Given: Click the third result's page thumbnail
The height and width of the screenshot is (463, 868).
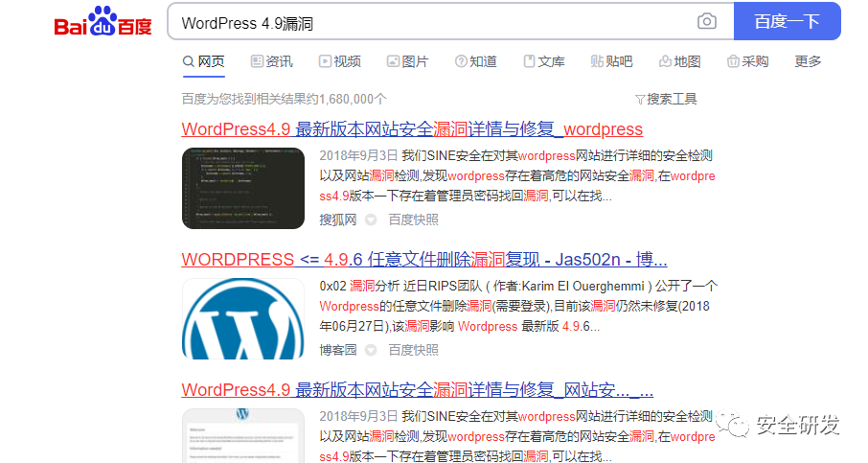Looking at the screenshot, I should pos(243,436).
